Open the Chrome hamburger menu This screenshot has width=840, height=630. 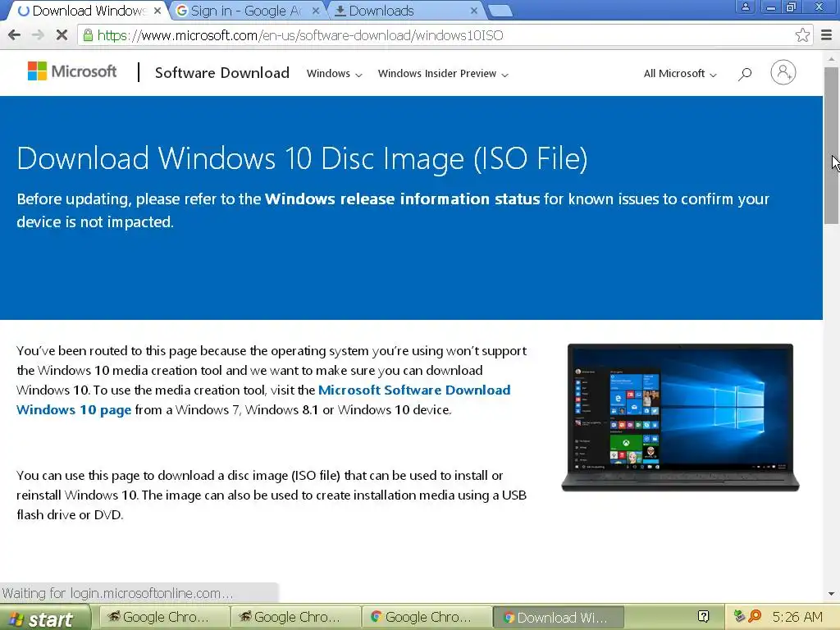[826, 35]
